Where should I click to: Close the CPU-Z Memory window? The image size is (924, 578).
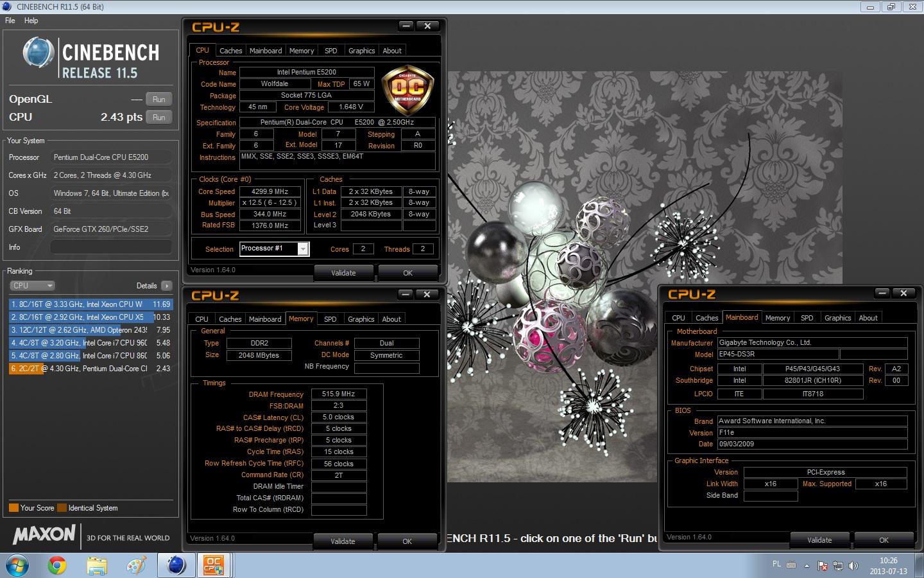[x=427, y=294]
